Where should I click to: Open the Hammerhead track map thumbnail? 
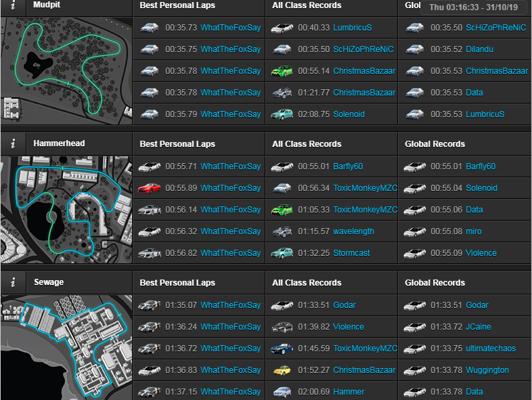(x=66, y=210)
